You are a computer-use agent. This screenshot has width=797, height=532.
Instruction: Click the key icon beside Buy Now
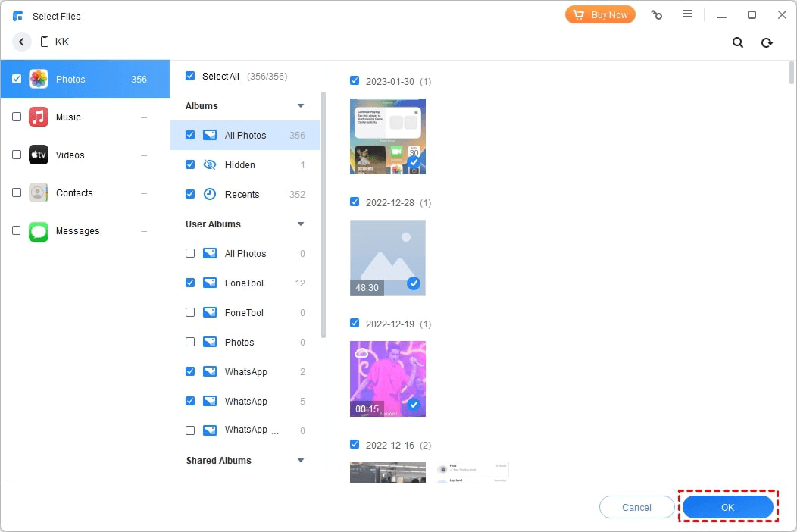(x=657, y=14)
